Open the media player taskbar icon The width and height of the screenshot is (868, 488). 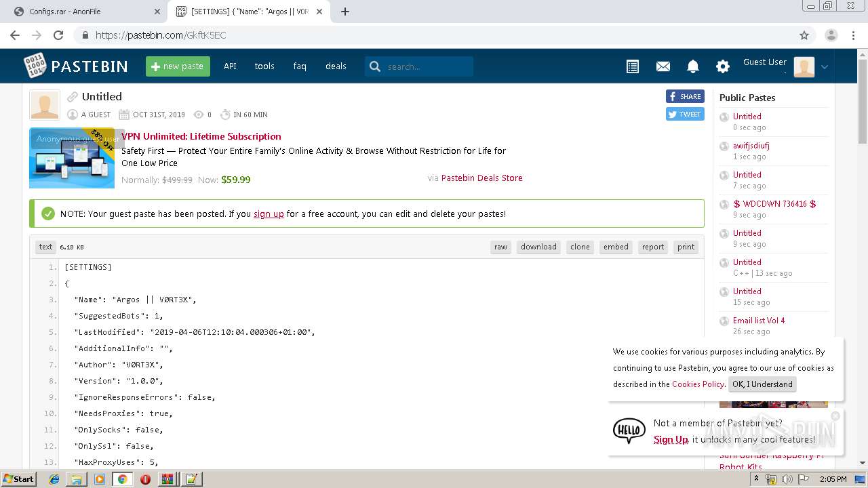(x=100, y=479)
